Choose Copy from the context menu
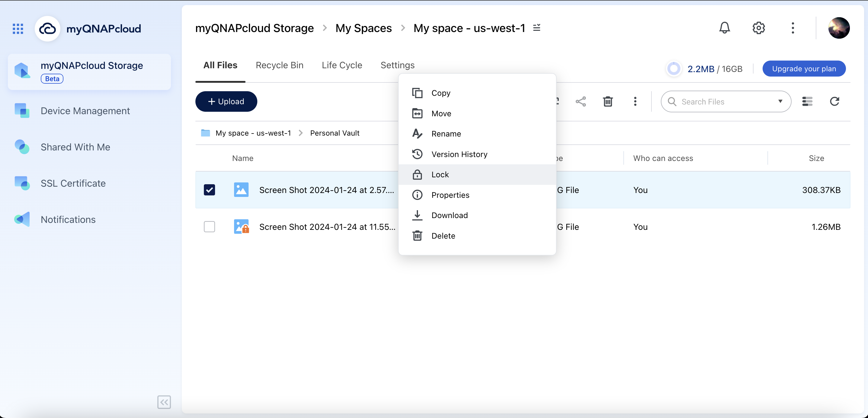Screen dimensions: 868x418 [x=477, y=93]
